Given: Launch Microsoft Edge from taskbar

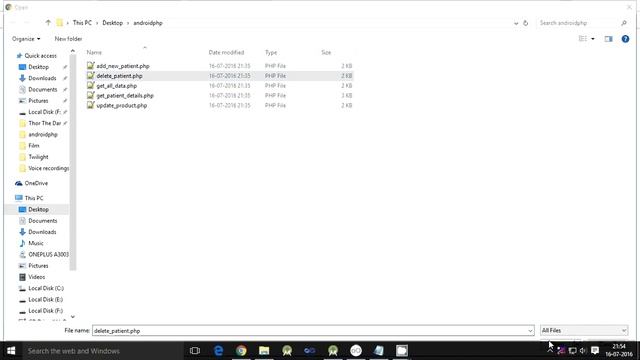Looking at the screenshot, I should coord(218,351).
